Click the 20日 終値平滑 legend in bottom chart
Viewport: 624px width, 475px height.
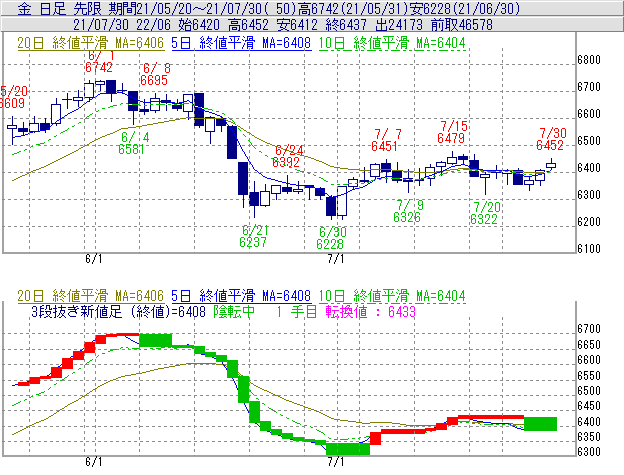point(91,296)
